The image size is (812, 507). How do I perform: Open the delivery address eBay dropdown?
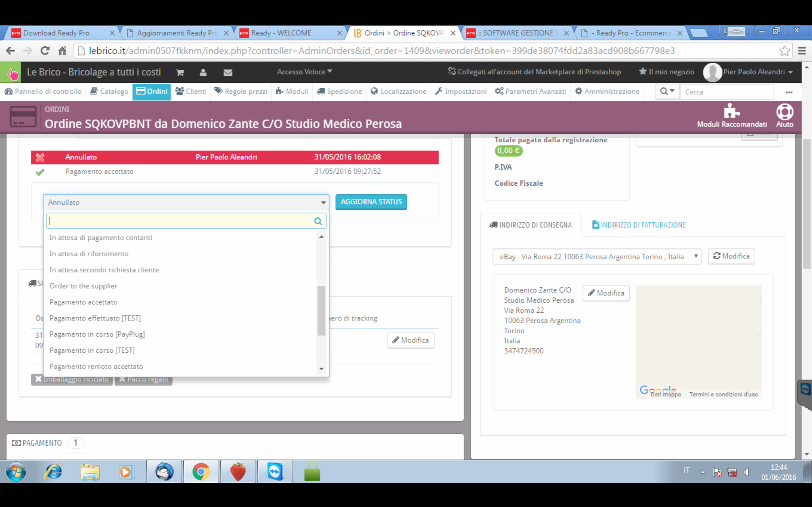pyautogui.click(x=597, y=257)
